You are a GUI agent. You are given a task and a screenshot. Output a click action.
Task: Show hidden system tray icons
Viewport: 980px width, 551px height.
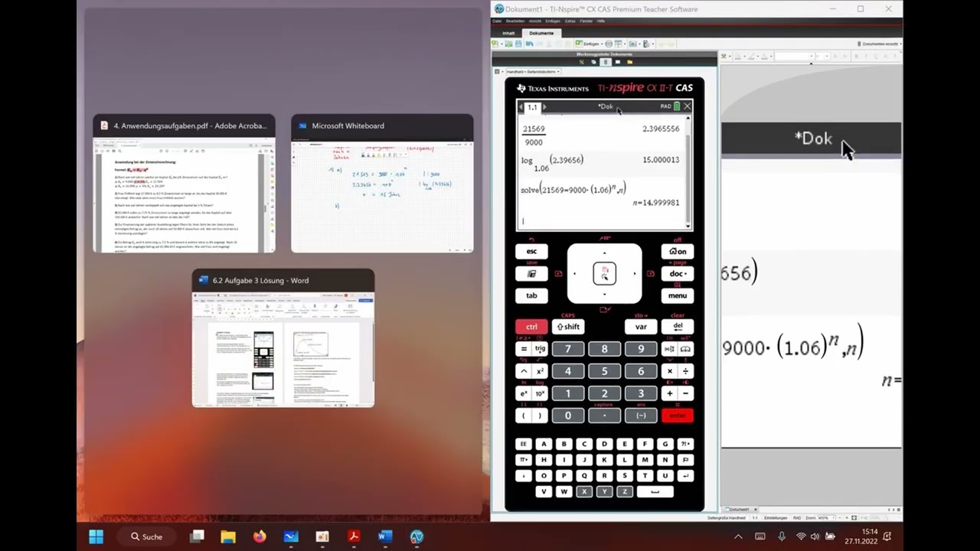[738, 536]
